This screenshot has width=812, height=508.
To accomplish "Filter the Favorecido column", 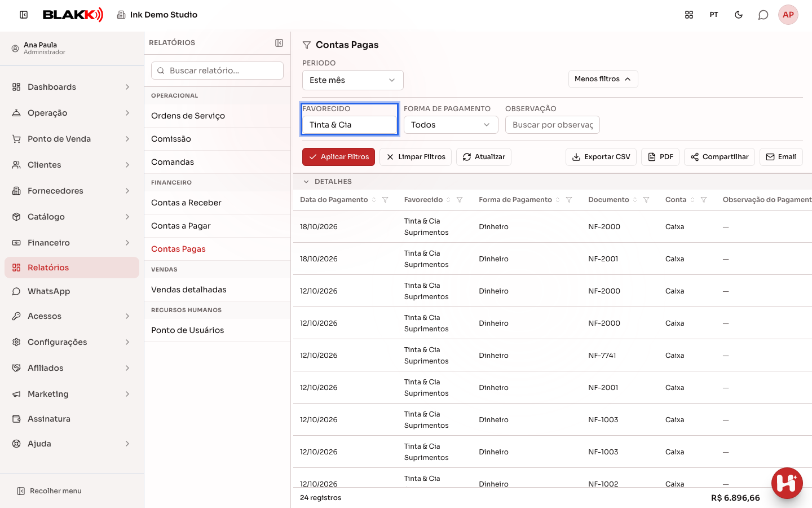I will pyautogui.click(x=460, y=200).
